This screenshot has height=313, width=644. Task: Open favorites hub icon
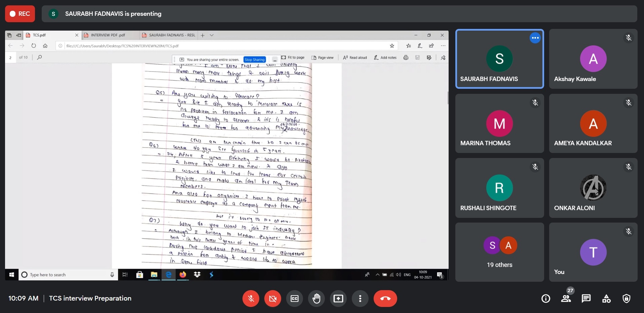pos(408,46)
